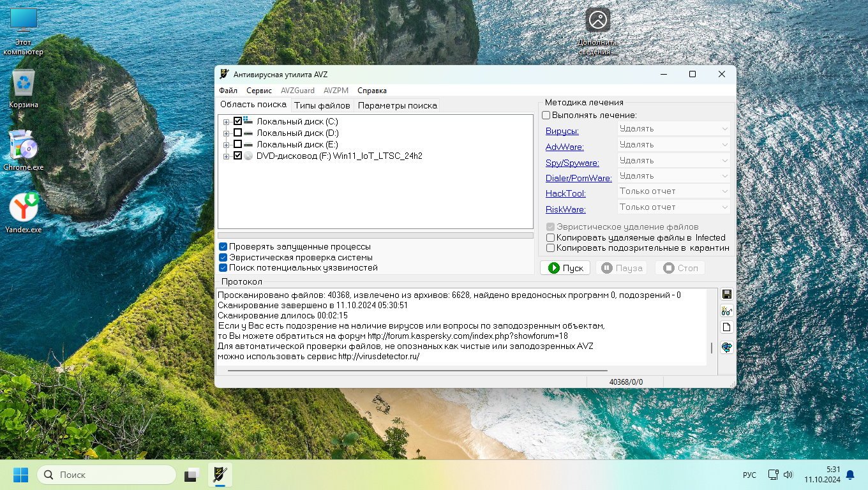Open the Yandex.exe desktop icon

point(24,213)
